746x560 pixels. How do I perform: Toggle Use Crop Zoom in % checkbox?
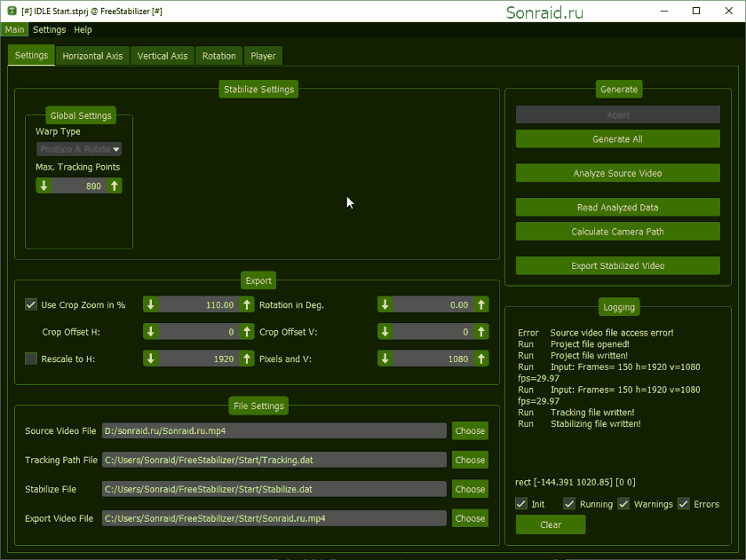(x=31, y=304)
